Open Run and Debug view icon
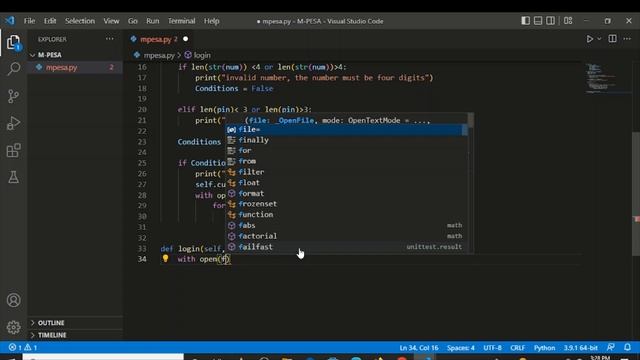Screen dimensions: 640x360 click(x=13, y=123)
